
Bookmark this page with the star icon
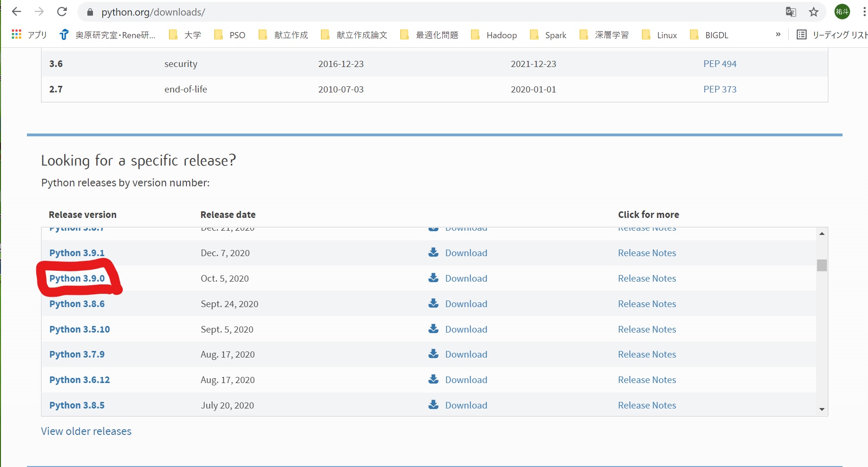click(814, 12)
